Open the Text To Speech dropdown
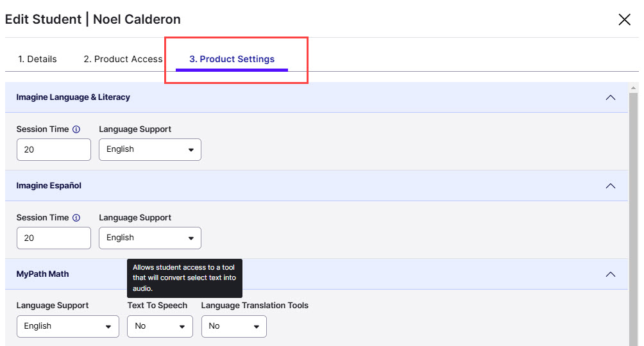Viewport: 644px width, 346px height. [160, 326]
